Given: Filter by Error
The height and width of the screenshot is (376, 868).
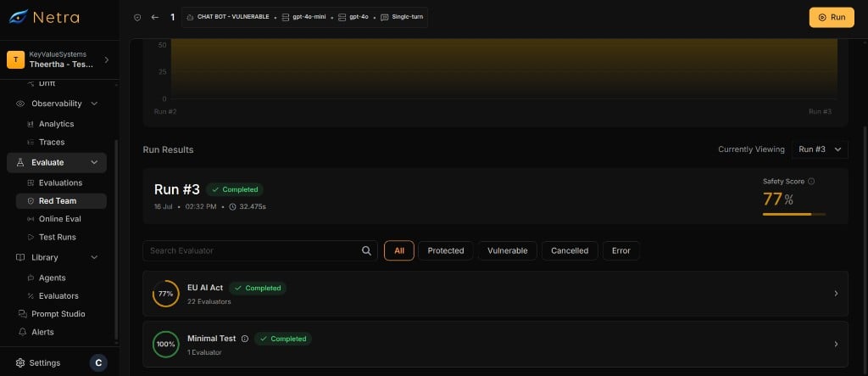Looking at the screenshot, I should [x=621, y=250].
